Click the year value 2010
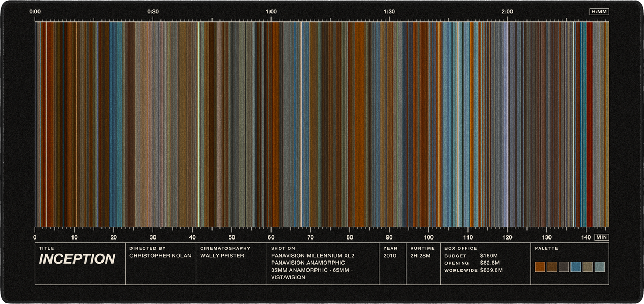The height and width of the screenshot is (304, 644). [390, 256]
